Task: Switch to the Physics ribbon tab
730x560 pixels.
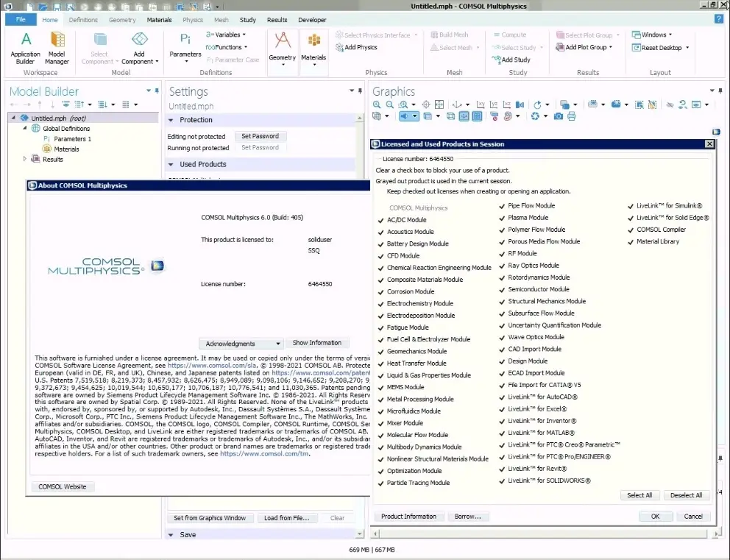Action: click(x=193, y=20)
